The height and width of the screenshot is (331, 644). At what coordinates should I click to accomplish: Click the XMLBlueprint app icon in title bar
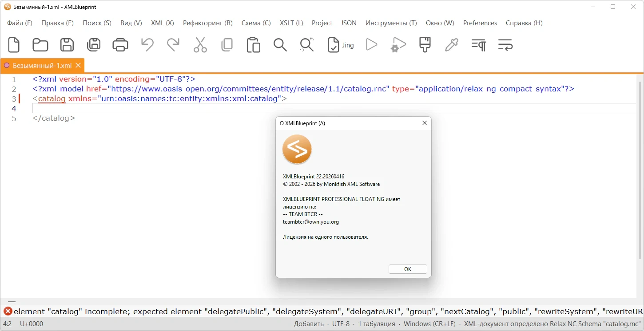point(7,7)
